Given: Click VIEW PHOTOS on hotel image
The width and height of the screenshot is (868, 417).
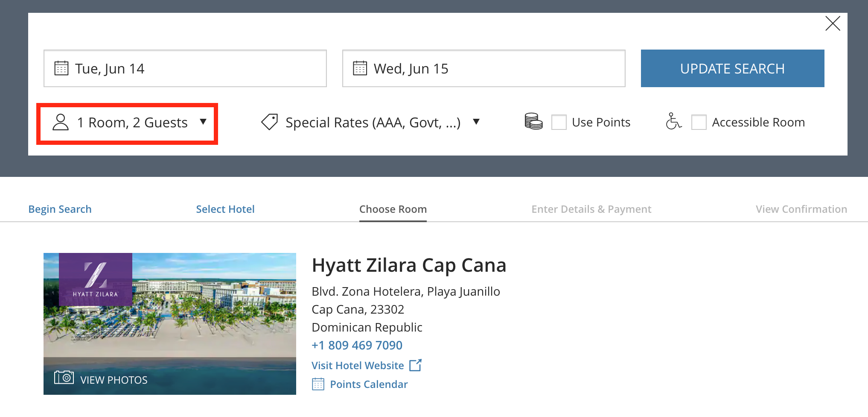Looking at the screenshot, I should [x=114, y=380].
